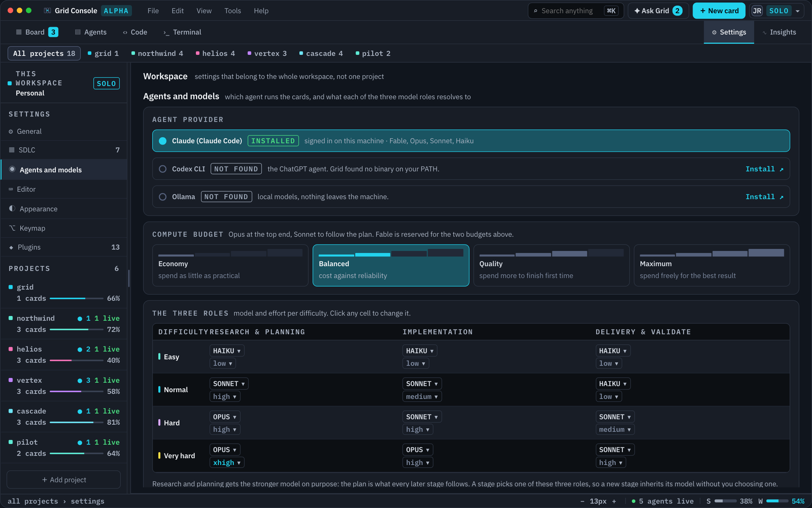Open the Hard delivery medium effort dropdown
The height and width of the screenshot is (508, 812).
point(615,429)
